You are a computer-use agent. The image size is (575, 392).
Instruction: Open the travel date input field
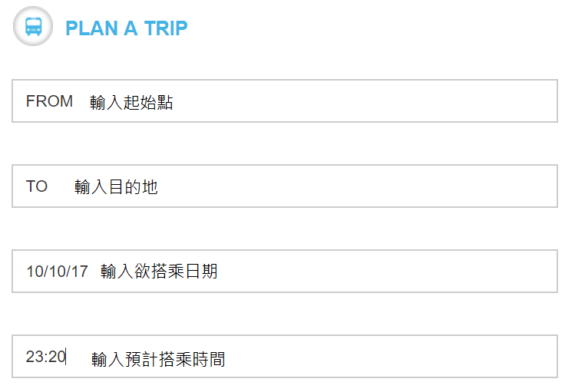(x=285, y=271)
